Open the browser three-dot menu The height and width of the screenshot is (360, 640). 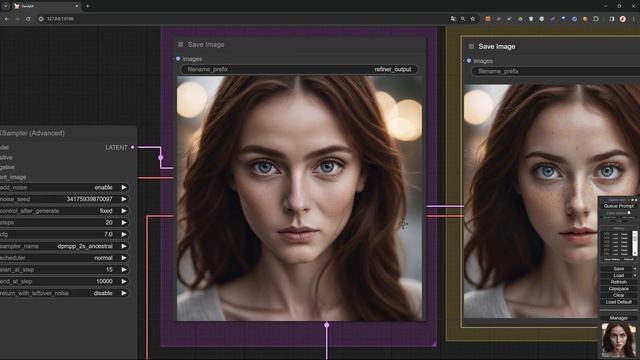pos(634,19)
